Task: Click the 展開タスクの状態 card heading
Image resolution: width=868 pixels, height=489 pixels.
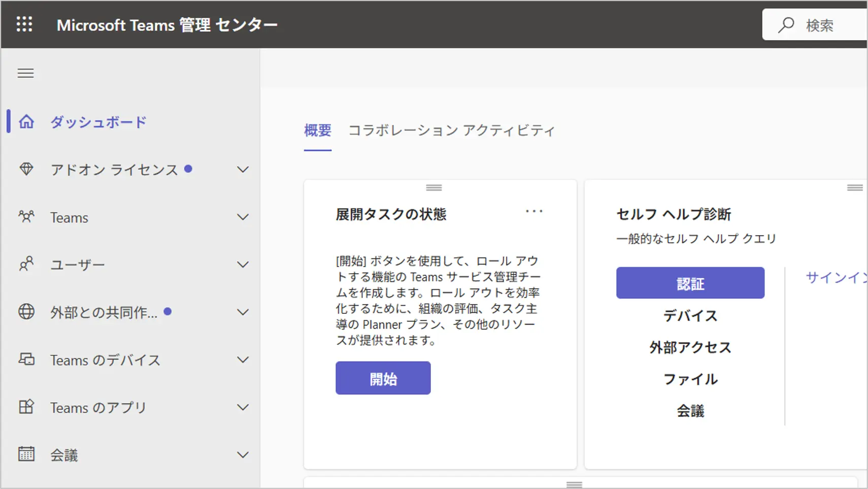Action: (x=391, y=214)
